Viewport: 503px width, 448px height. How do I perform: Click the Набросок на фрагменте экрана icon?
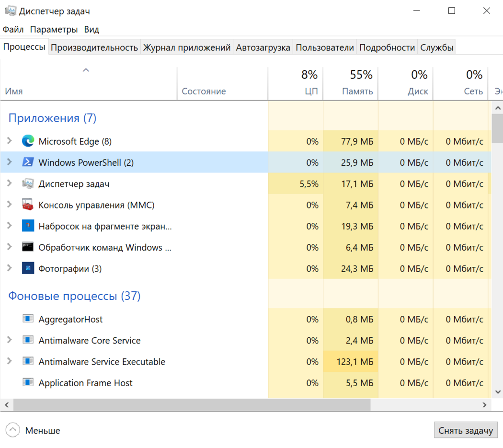(28, 226)
